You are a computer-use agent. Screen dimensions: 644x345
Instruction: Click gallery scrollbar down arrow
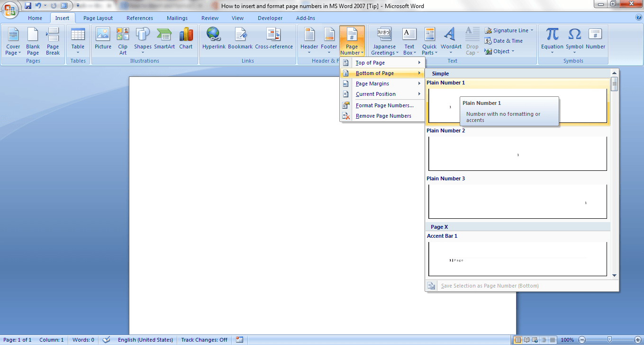point(615,275)
